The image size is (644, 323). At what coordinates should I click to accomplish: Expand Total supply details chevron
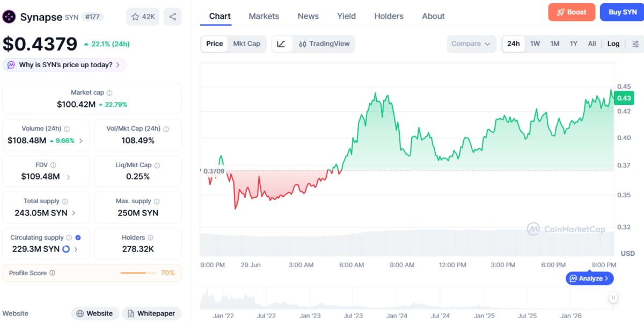74,213
